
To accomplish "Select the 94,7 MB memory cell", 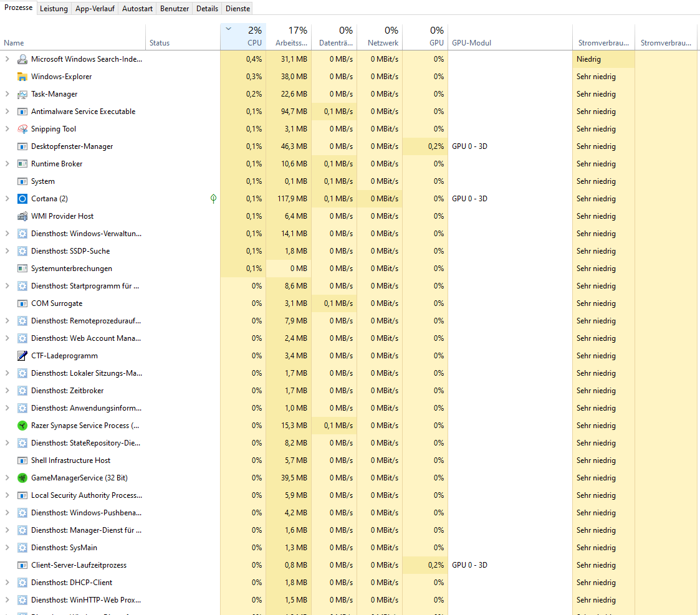I will pos(289,111).
